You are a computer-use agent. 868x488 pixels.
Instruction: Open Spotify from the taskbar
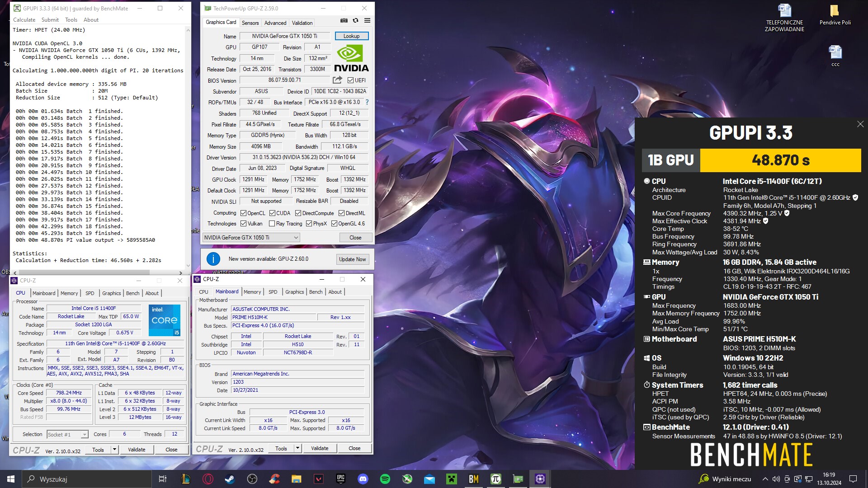(385, 479)
